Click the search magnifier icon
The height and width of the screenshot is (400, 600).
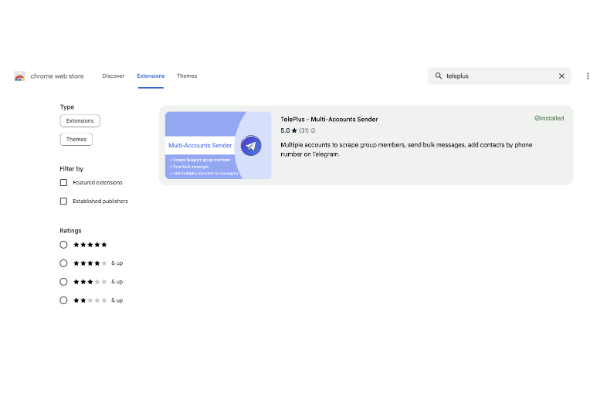(438, 76)
